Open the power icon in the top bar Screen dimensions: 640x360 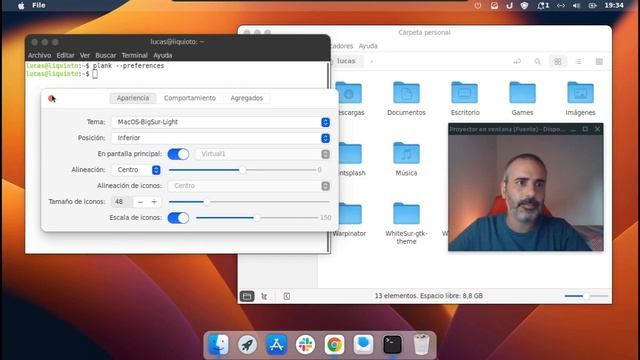tap(478, 5)
